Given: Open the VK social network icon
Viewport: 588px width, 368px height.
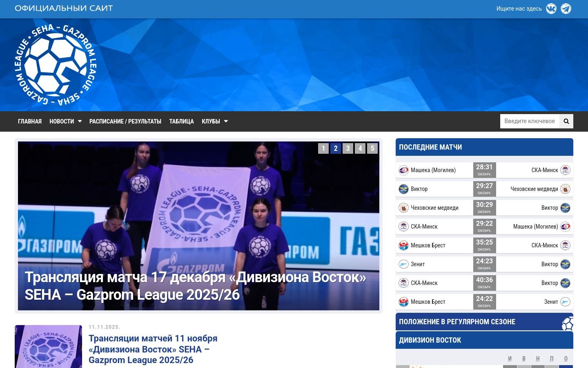Looking at the screenshot, I should point(551,9).
